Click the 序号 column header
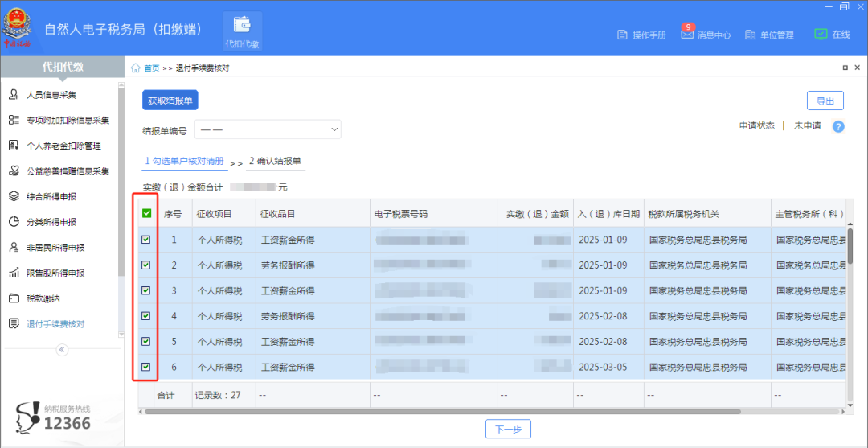The width and height of the screenshot is (868, 448). [174, 214]
